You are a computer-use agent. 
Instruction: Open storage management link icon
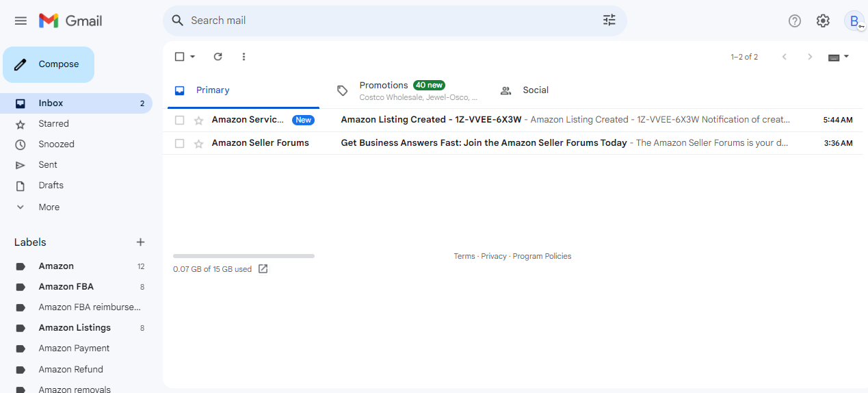(263, 269)
